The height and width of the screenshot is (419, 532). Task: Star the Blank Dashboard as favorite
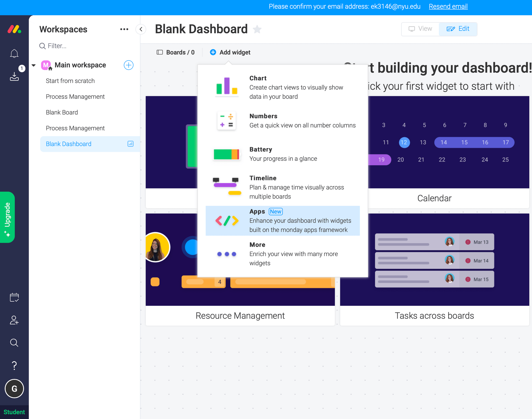pyautogui.click(x=257, y=29)
